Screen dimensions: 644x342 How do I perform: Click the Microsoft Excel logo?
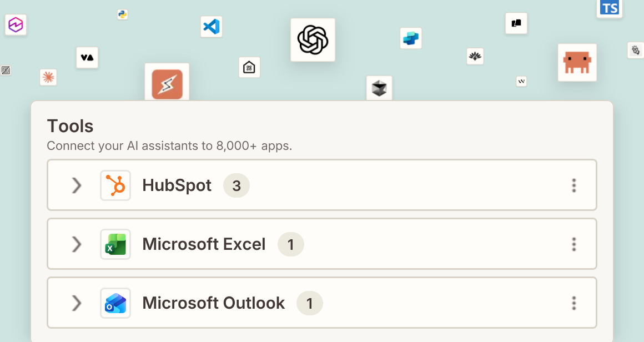(115, 244)
